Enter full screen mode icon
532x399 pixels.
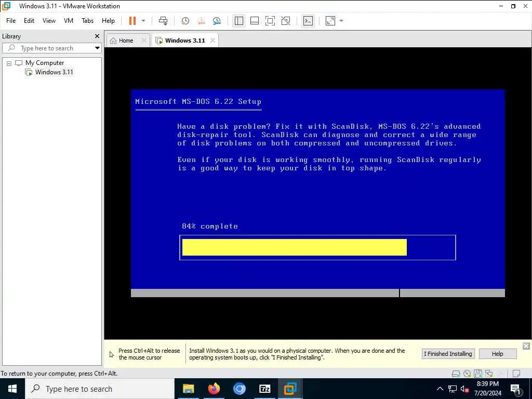tap(270, 21)
